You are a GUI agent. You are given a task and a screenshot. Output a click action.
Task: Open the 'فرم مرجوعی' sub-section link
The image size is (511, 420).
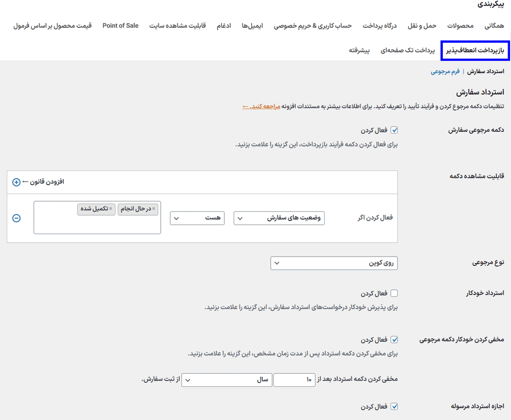[x=445, y=72]
